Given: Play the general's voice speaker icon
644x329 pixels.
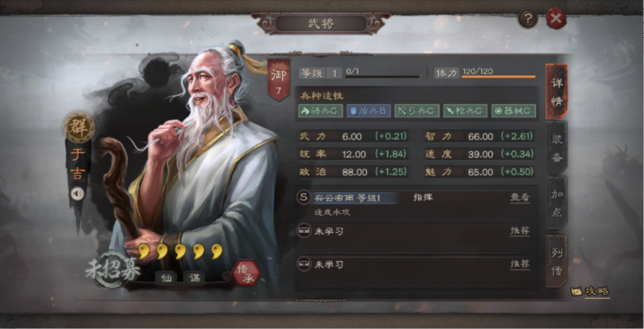Looking at the screenshot, I should point(77,193).
